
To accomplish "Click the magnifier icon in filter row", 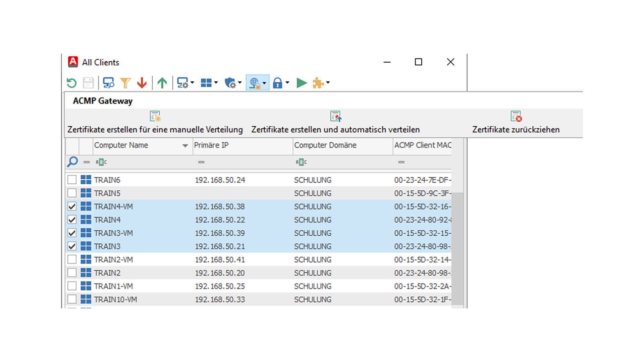I will pyautogui.click(x=72, y=162).
